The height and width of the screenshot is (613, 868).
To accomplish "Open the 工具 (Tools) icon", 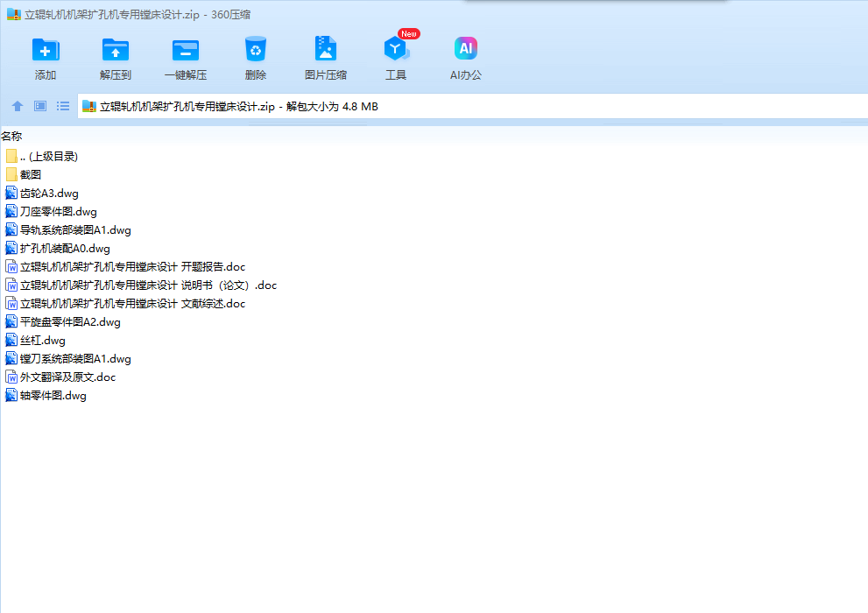I will (396, 49).
